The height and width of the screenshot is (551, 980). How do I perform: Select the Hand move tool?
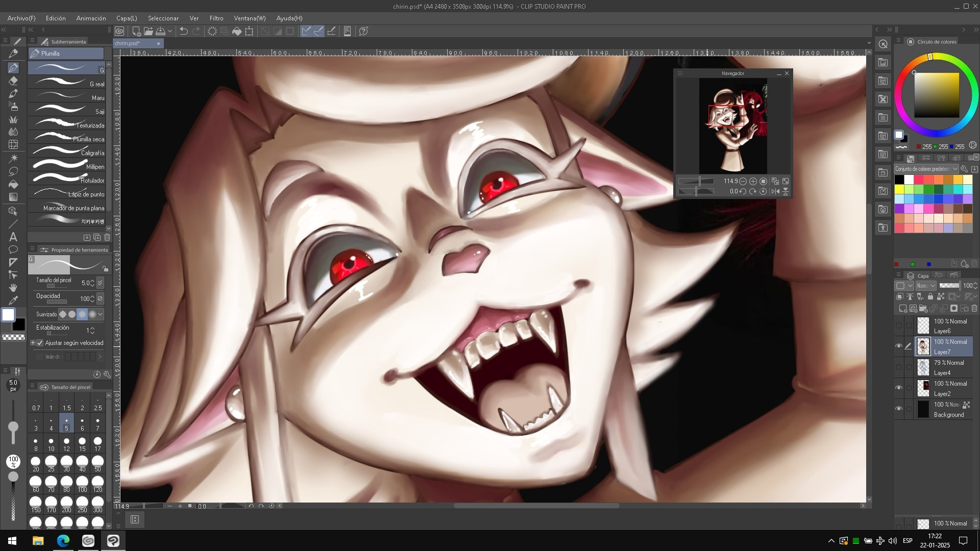click(x=14, y=288)
